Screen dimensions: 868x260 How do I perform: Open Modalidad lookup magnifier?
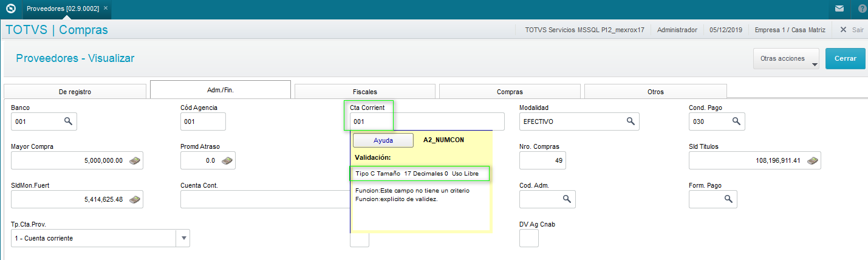631,121
